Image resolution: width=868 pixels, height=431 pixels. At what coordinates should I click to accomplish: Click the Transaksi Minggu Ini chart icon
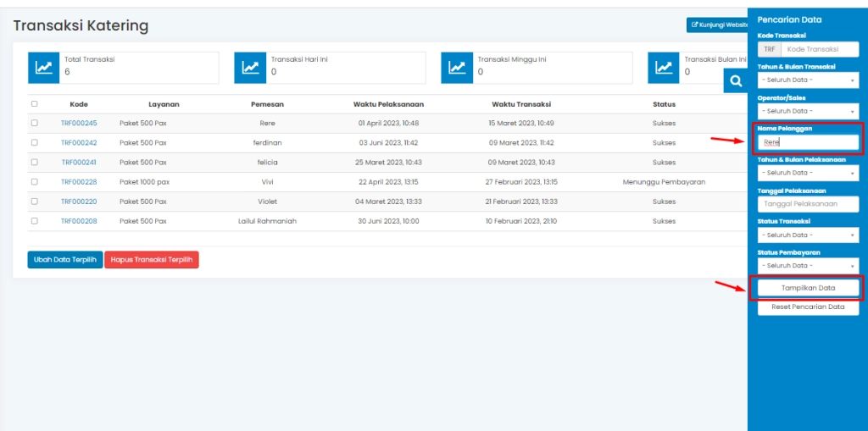tap(457, 68)
